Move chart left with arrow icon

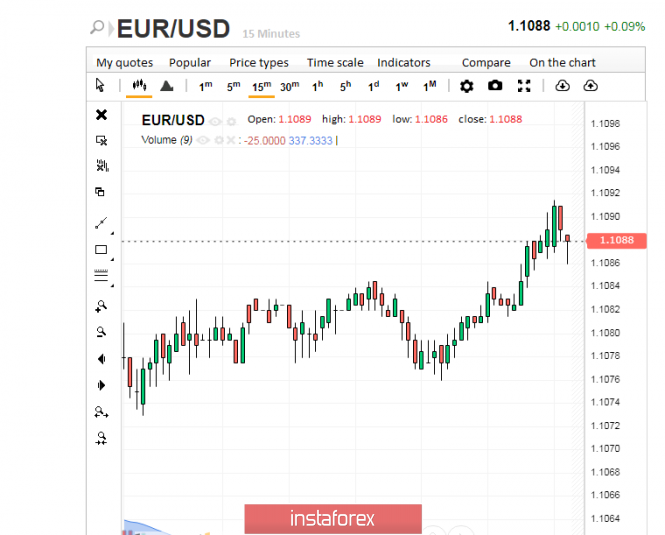101,359
